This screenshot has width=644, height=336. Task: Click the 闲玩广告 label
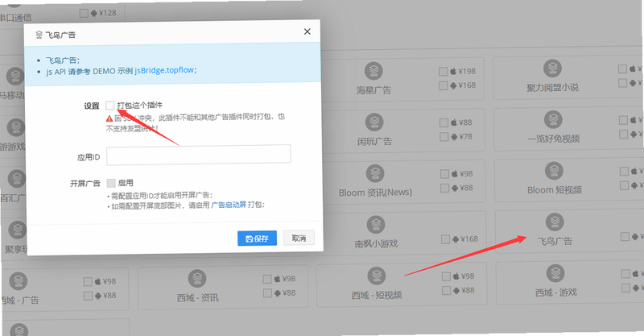[374, 142]
